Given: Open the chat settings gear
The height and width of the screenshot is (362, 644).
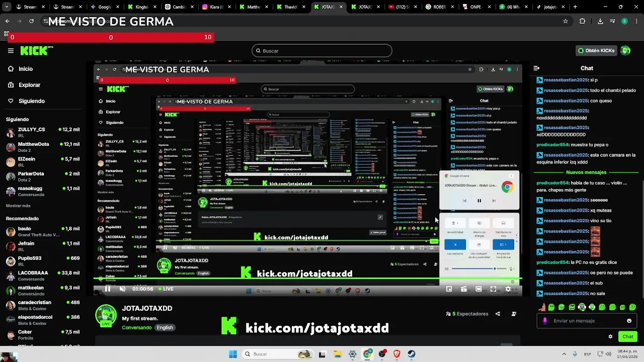Looking at the screenshot, I should [610, 336].
